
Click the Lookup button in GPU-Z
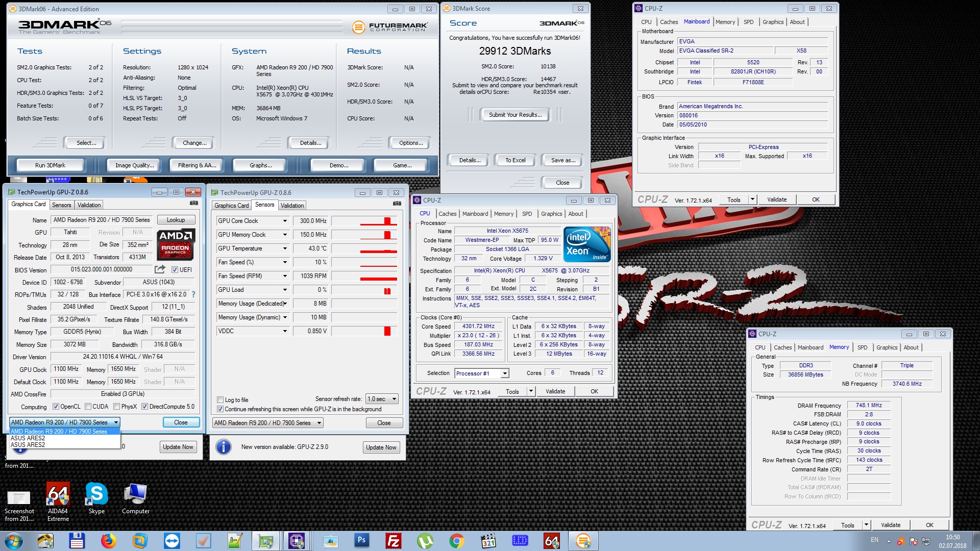coord(176,220)
